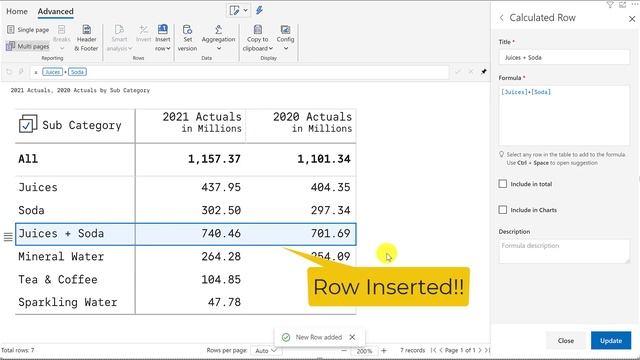Confirm the formula with the checkmark icon
The image size is (640, 360).
[x=458, y=72]
